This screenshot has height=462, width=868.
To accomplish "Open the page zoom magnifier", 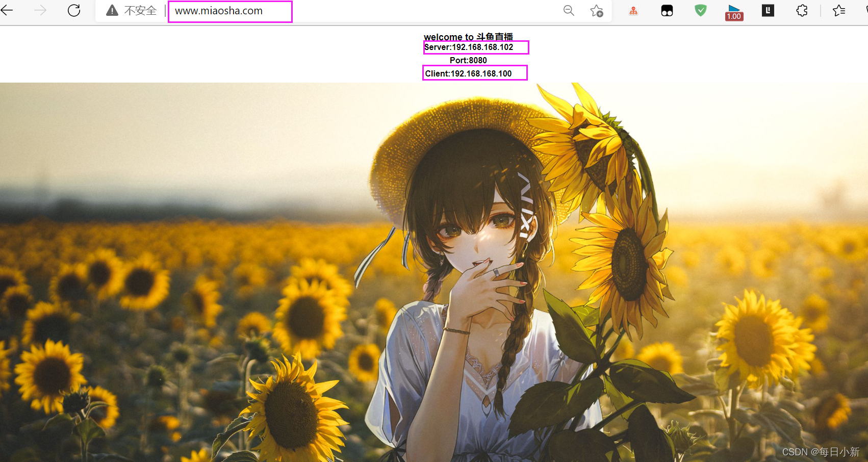I will click(569, 11).
